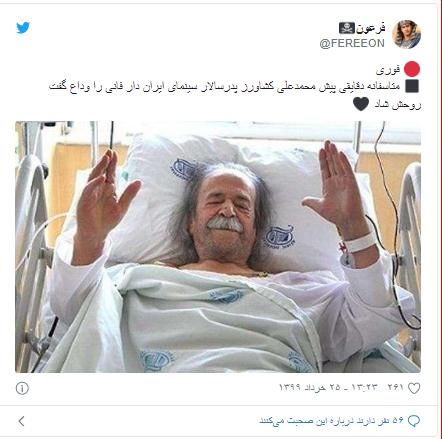
Task: Click the word فوری in the tweet
Action: 388,70
